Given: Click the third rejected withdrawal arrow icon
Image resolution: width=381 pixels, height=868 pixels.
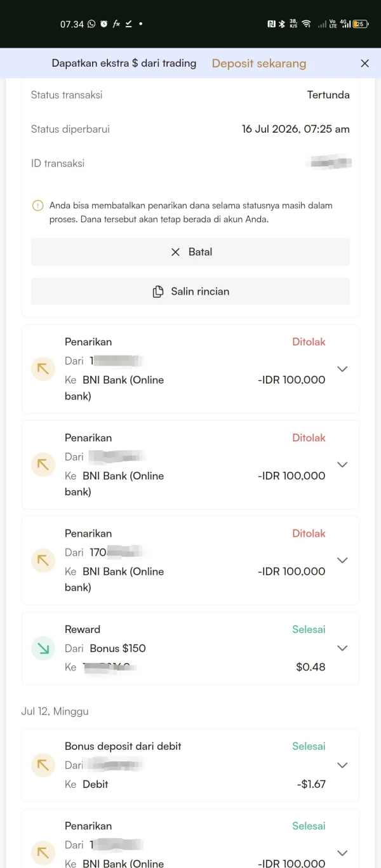Looking at the screenshot, I should click(x=43, y=561).
